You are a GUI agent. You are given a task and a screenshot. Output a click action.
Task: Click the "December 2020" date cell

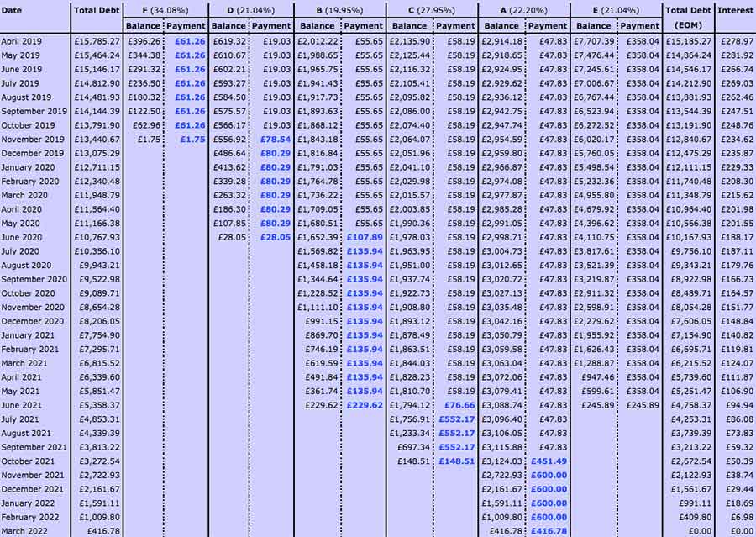(x=32, y=321)
